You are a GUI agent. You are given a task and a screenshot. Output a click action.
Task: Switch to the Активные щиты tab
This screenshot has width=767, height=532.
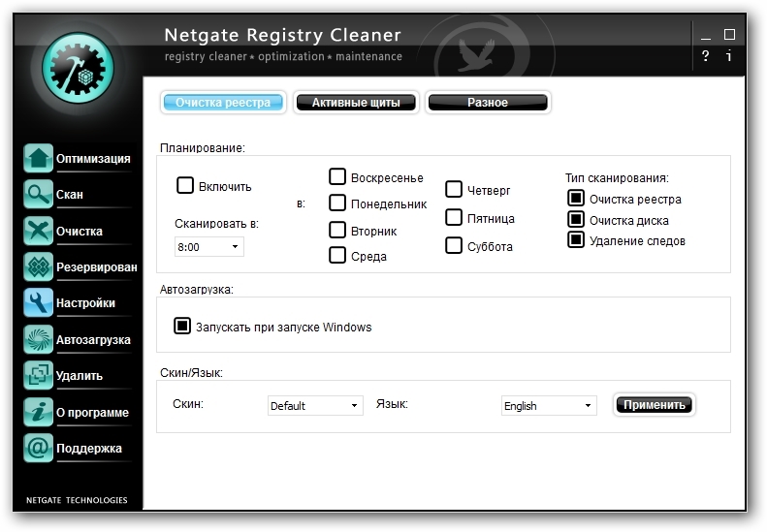coord(356,103)
